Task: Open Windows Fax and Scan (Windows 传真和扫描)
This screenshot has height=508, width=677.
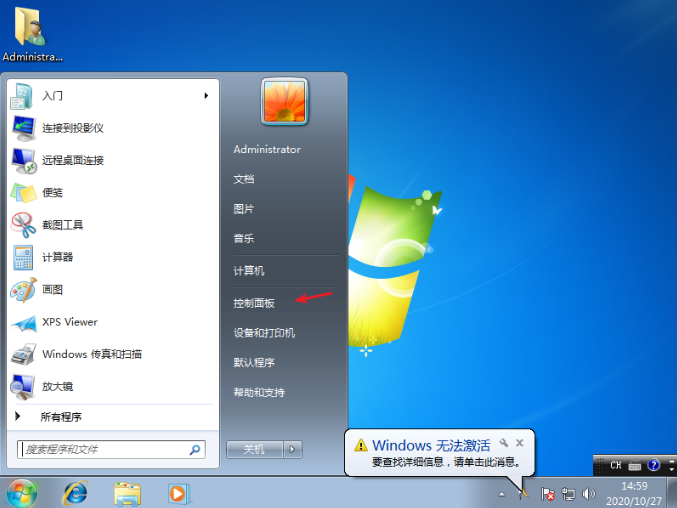Action: pyautogui.click(x=91, y=354)
